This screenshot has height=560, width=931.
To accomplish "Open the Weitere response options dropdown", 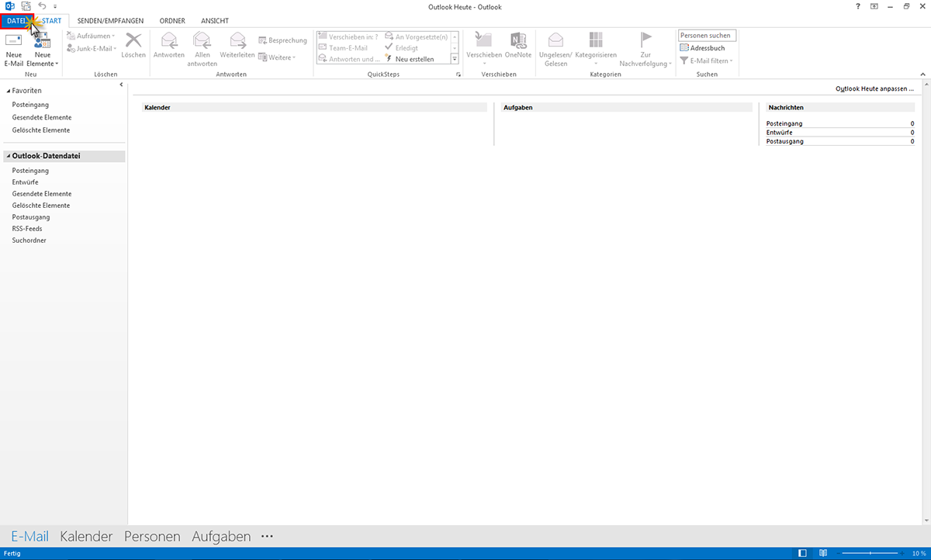I will [x=277, y=57].
